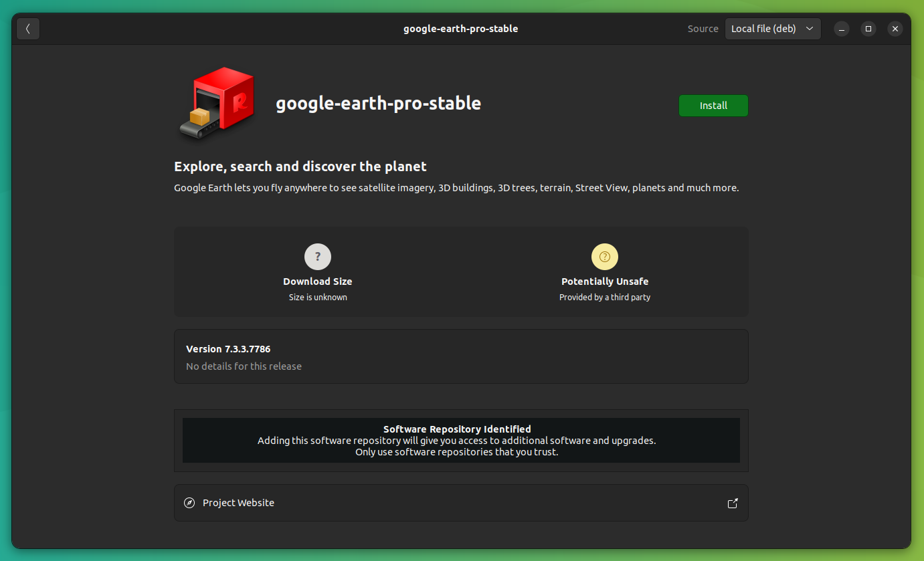
Task: Click the "Provided by a third party" text
Action: click(x=605, y=297)
